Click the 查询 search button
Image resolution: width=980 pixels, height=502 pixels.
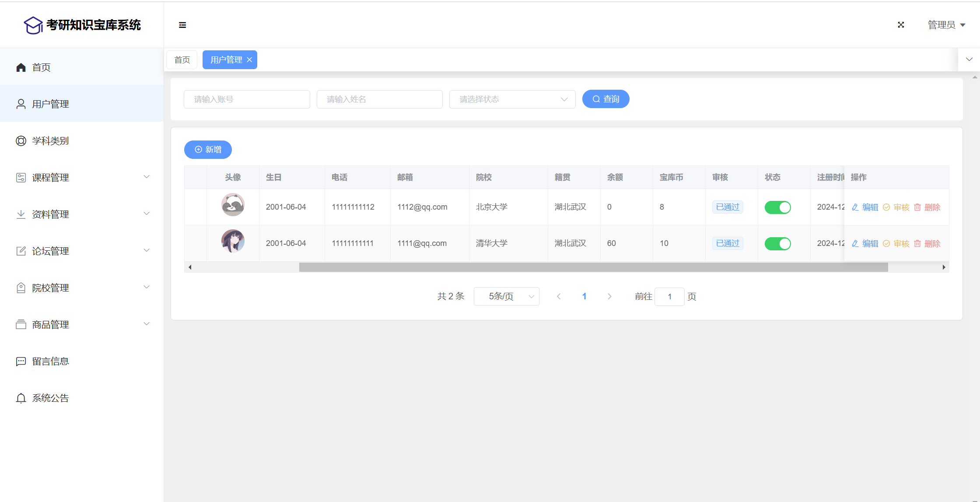(x=605, y=99)
